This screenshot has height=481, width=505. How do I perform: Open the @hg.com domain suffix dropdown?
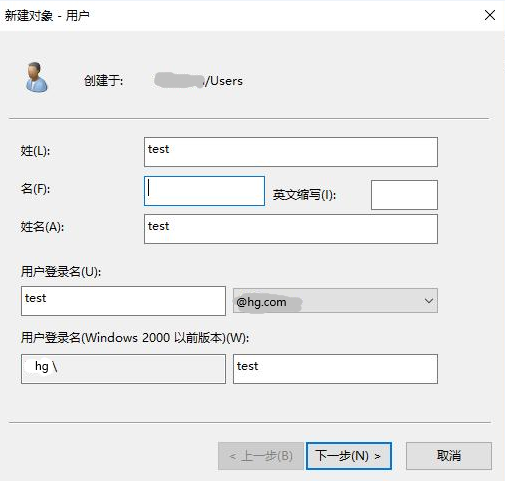tap(335, 301)
